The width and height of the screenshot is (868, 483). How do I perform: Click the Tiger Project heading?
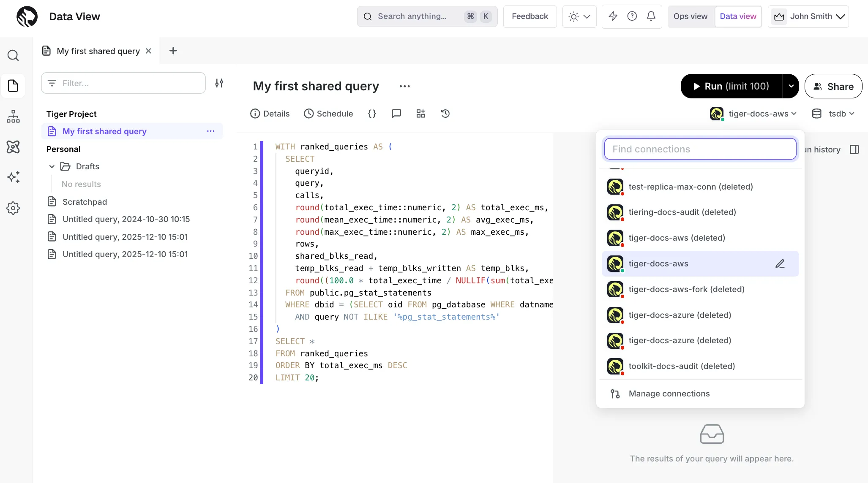click(x=71, y=114)
